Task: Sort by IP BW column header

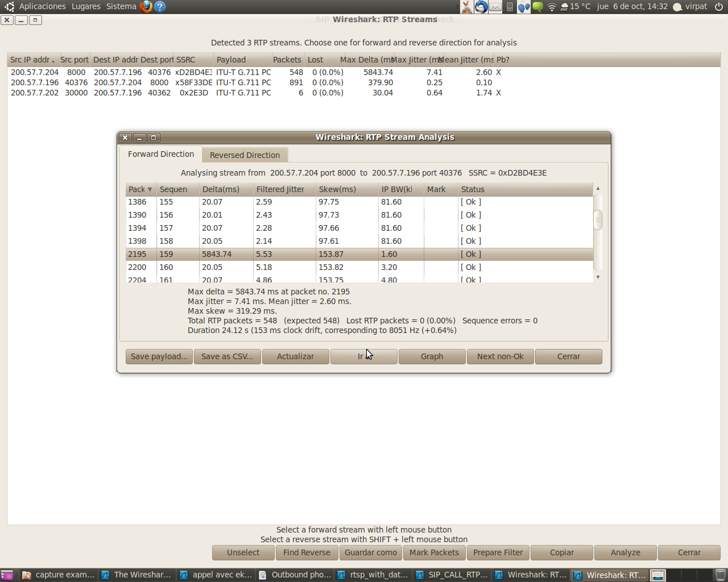Action: [401, 189]
